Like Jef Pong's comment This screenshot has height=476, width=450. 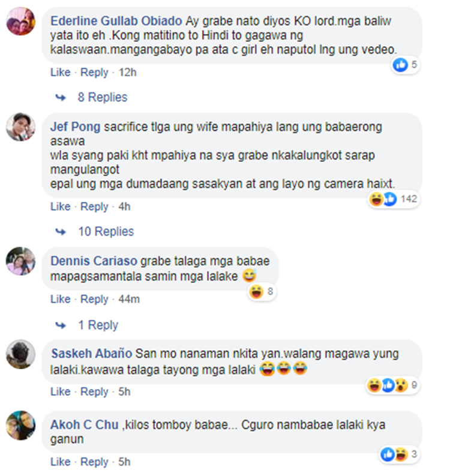pyautogui.click(x=60, y=207)
